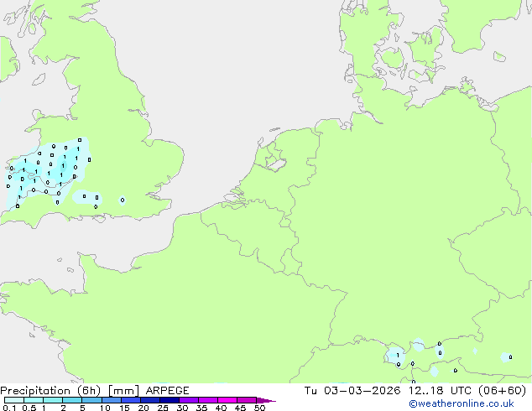Select the legend swatch between 20 and 25
The height and width of the screenshot is (411, 532).
point(151,401)
